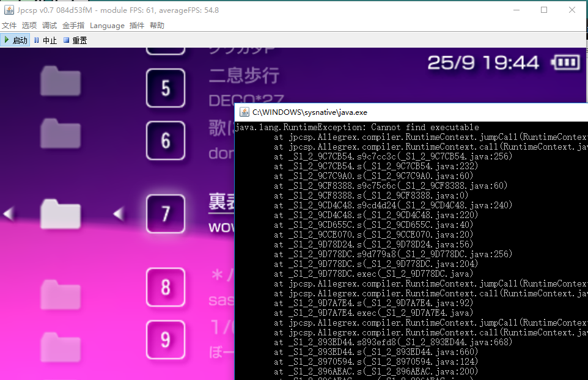Click the java.exe console title bar icon
This screenshot has height=380, width=588.
pos(244,112)
